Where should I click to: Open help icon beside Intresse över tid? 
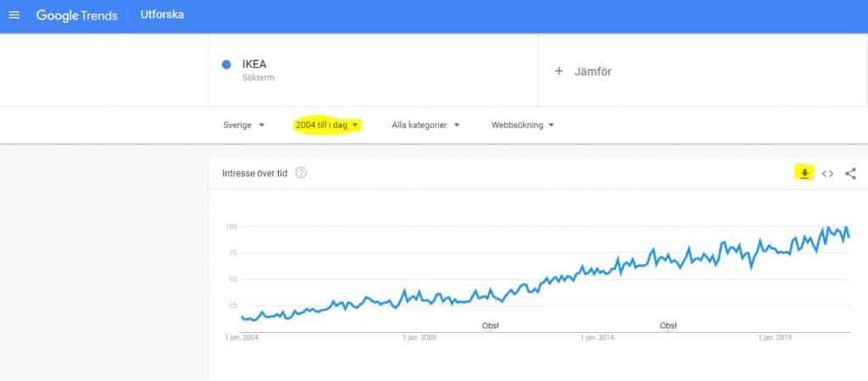click(301, 173)
